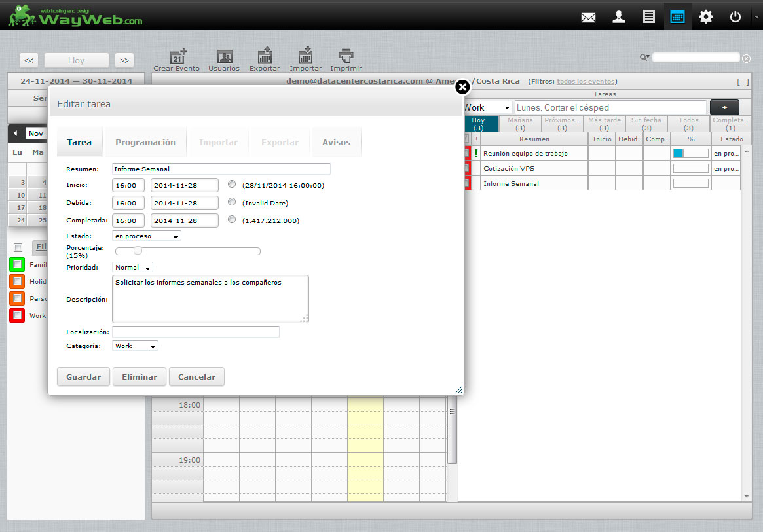763x532 pixels.
Task: Click the Cancelar button
Action: click(x=196, y=377)
